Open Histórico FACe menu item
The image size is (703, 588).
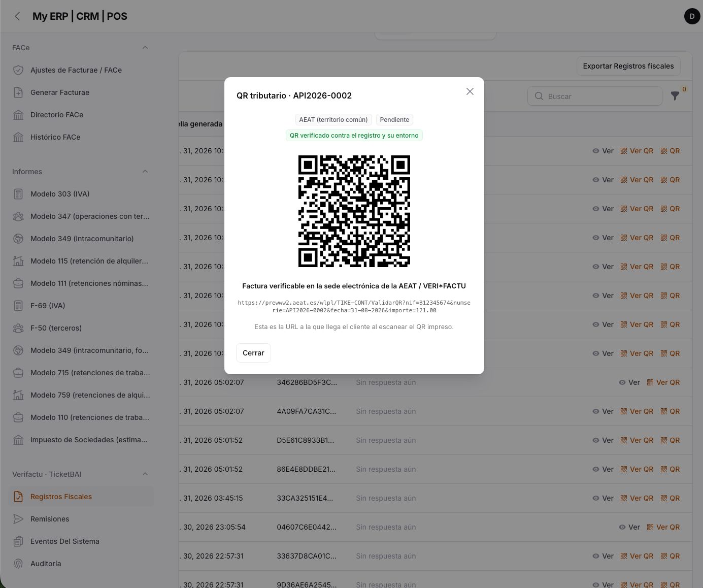click(x=81, y=137)
